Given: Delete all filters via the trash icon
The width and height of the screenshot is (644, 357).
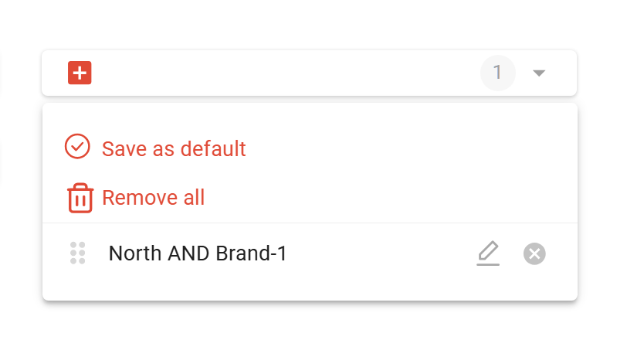Looking at the screenshot, I should (80, 198).
